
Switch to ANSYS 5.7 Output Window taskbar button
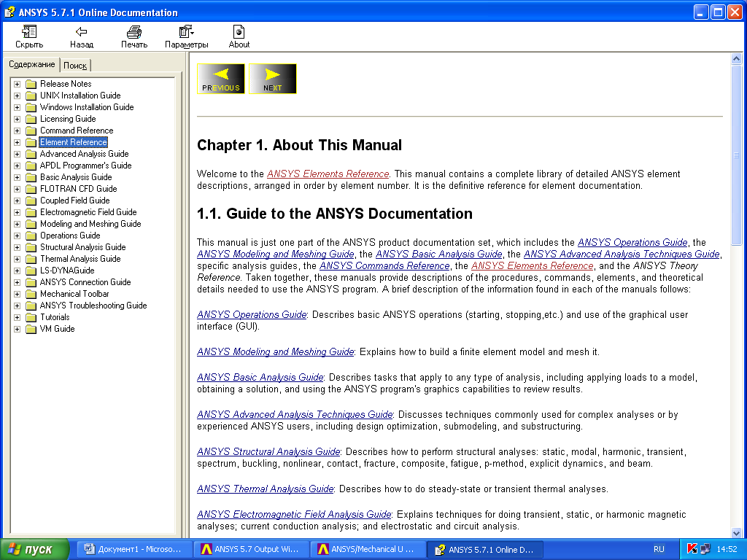(252, 549)
